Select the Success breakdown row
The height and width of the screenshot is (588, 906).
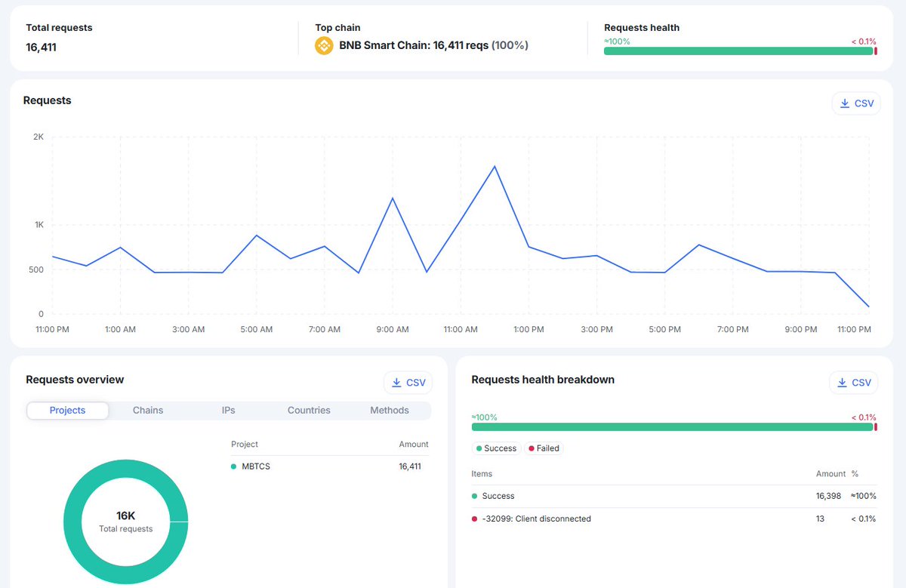point(674,496)
